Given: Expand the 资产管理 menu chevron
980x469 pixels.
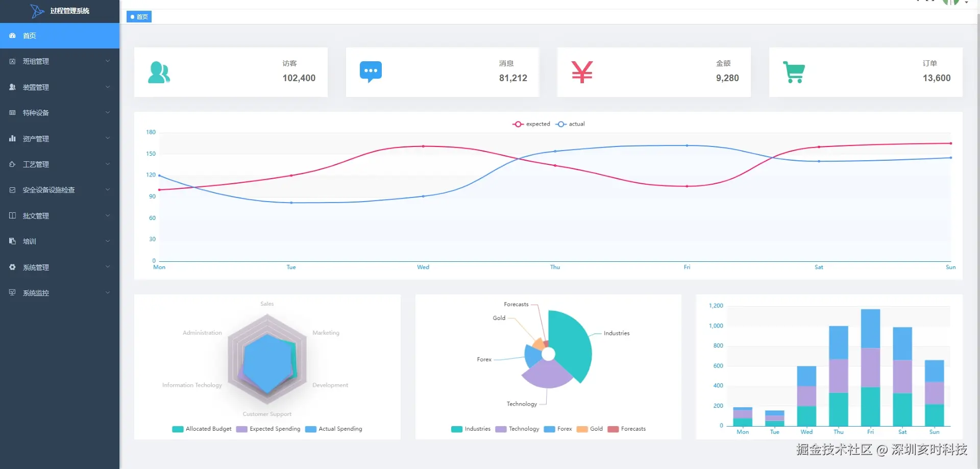Looking at the screenshot, I should tap(108, 138).
